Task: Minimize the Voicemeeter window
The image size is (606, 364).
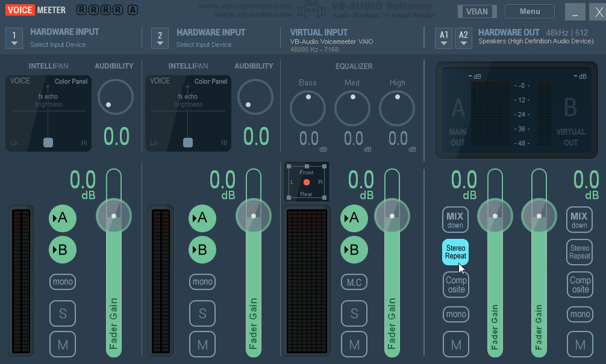Action: click(575, 12)
